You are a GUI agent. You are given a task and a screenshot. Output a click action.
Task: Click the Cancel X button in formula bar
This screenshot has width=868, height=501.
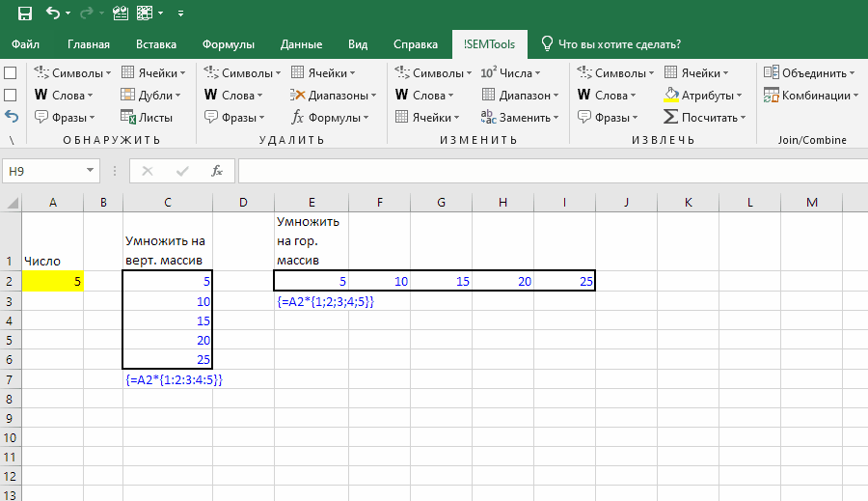point(148,171)
